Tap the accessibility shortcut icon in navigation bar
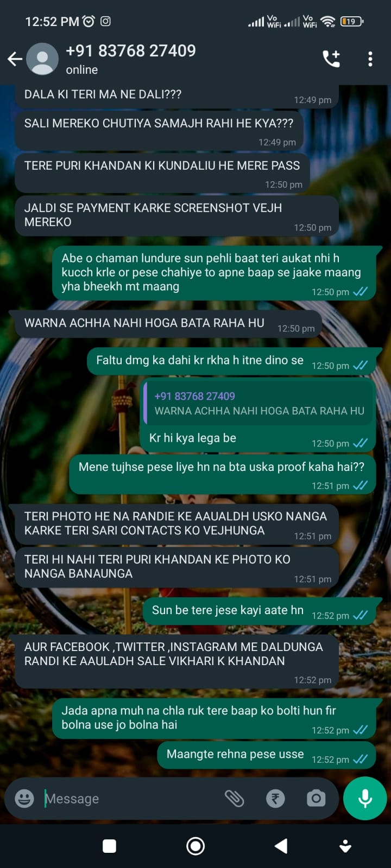This screenshot has height=868, width=391. [x=345, y=846]
